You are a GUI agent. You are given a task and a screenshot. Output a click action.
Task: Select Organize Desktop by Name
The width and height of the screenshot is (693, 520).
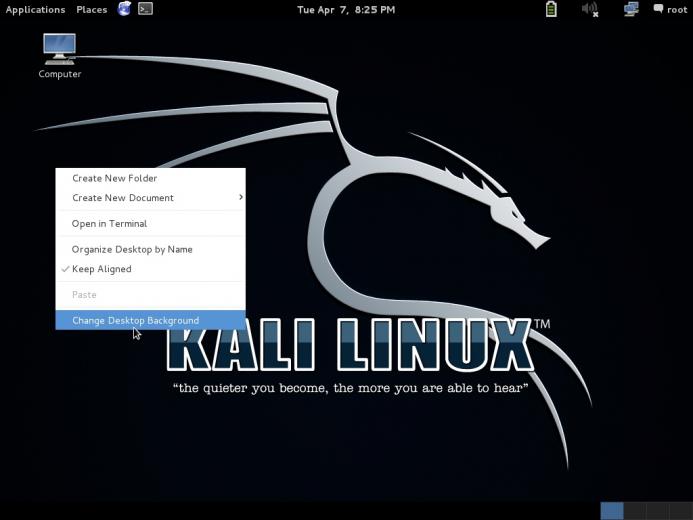[150, 249]
